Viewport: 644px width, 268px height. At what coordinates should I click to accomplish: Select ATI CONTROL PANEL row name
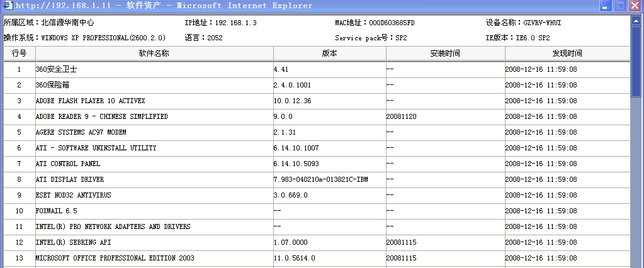click(x=68, y=164)
